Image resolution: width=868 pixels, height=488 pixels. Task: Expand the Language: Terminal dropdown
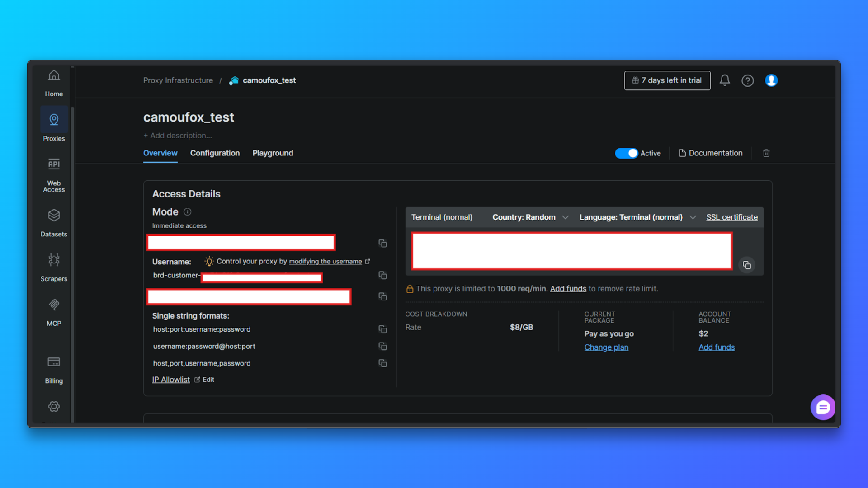click(x=637, y=217)
